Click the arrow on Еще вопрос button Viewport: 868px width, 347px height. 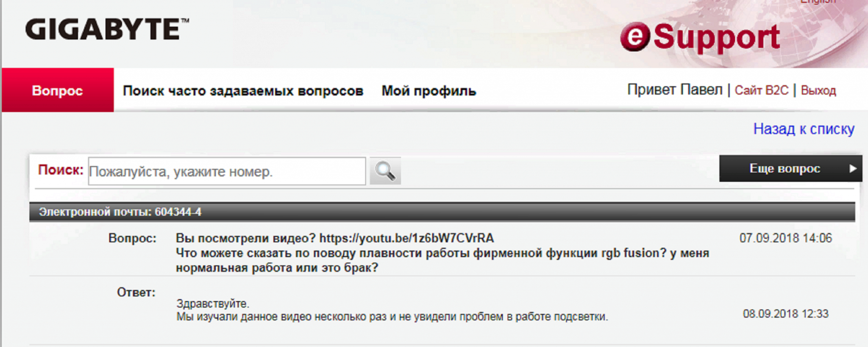tap(853, 169)
